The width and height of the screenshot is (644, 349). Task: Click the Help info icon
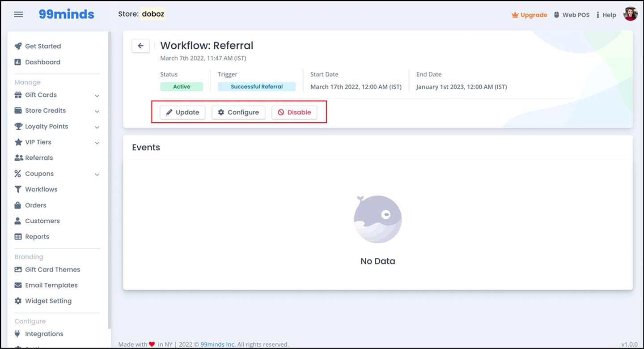pyautogui.click(x=597, y=15)
